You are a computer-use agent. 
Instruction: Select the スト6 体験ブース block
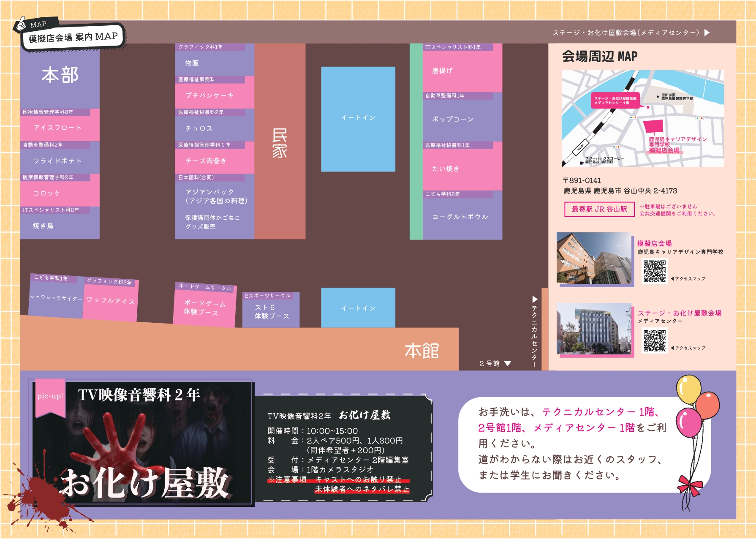[271, 312]
